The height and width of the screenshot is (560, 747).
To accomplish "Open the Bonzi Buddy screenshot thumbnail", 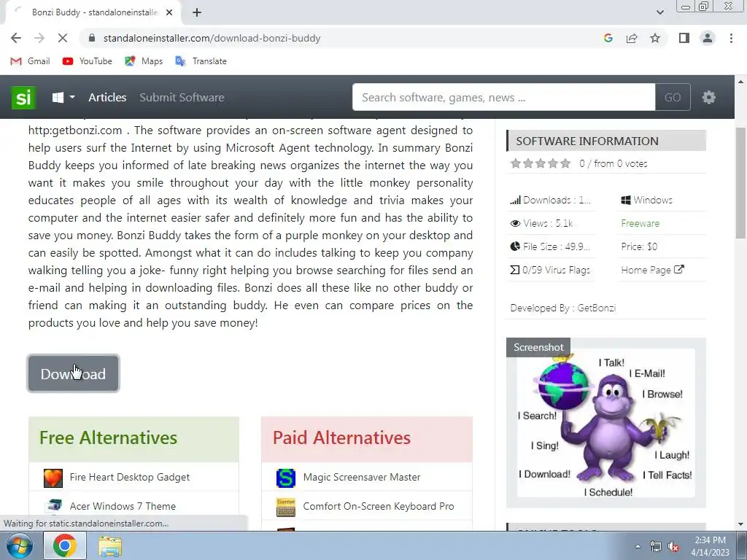I will [605, 423].
